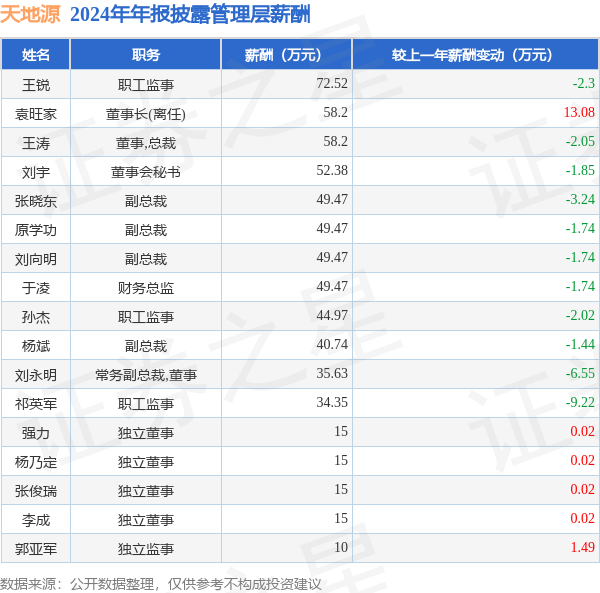Select the name cell 张俊瑞
The image size is (600, 593).
[x=36, y=491]
